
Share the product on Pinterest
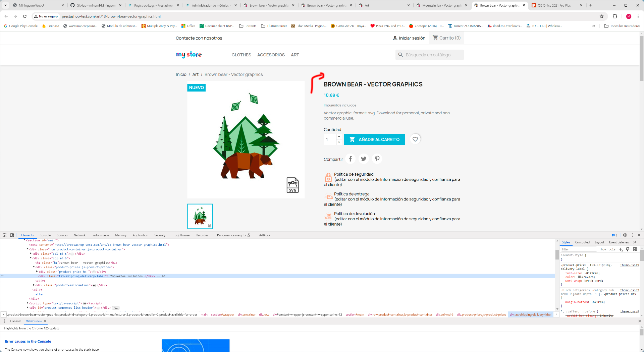pyautogui.click(x=377, y=159)
